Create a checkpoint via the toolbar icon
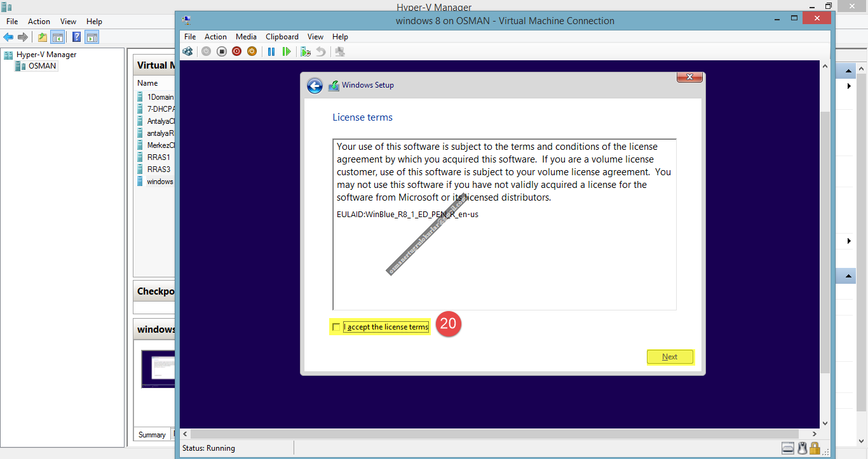The image size is (868, 459). click(x=306, y=51)
